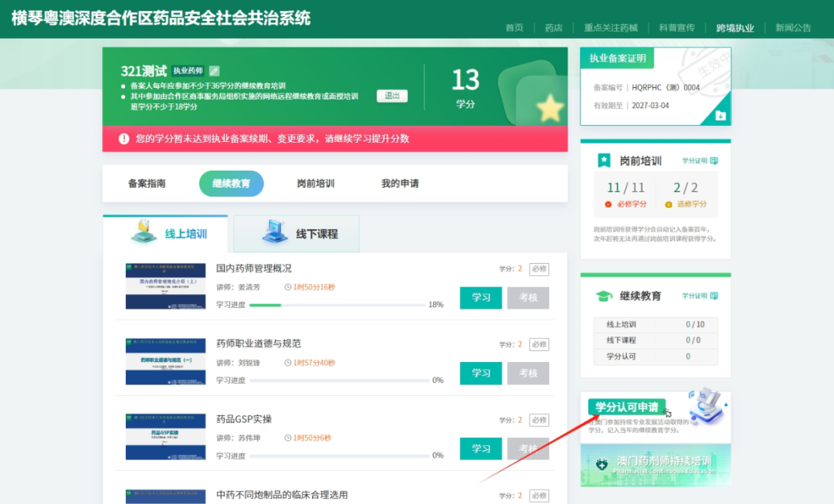834x504 pixels.
Task: Click 学习 button for 国内药师管理概况
Action: point(480,297)
